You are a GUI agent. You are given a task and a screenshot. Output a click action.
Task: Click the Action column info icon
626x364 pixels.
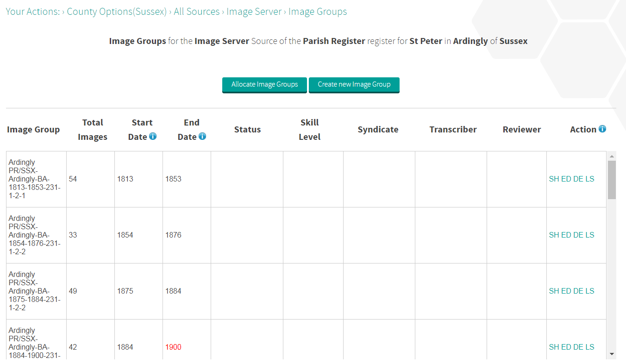(x=602, y=129)
